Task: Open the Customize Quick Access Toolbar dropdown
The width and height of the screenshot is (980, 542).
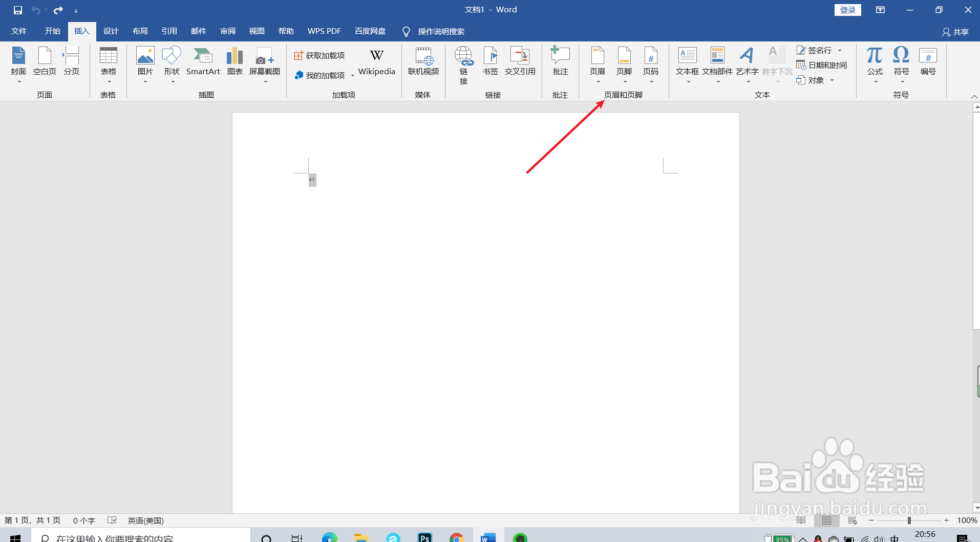Action: click(x=76, y=10)
